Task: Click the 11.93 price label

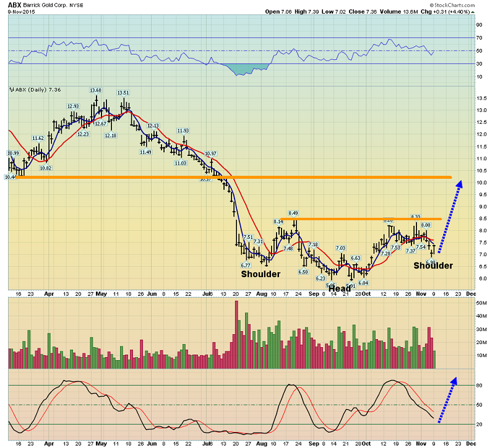Action: [183, 131]
